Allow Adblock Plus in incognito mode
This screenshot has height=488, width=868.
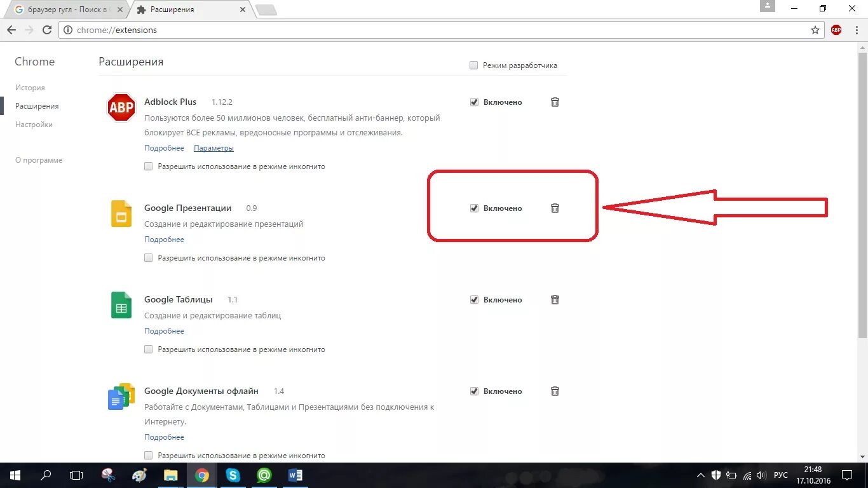click(x=149, y=166)
